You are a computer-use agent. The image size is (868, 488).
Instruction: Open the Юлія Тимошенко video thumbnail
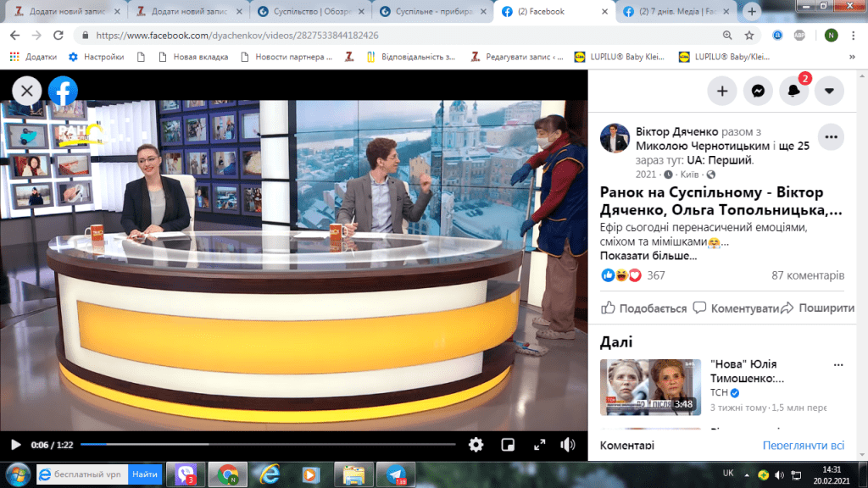click(650, 387)
